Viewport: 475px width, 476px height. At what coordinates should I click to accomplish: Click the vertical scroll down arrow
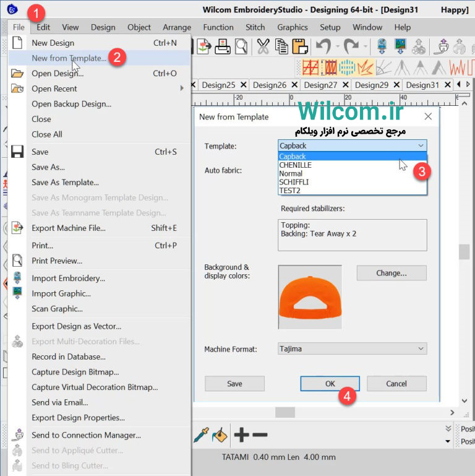pos(464,400)
